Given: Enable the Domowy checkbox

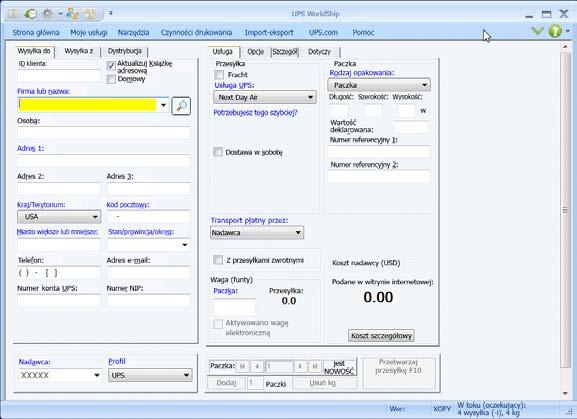Looking at the screenshot, I should pyautogui.click(x=111, y=79).
